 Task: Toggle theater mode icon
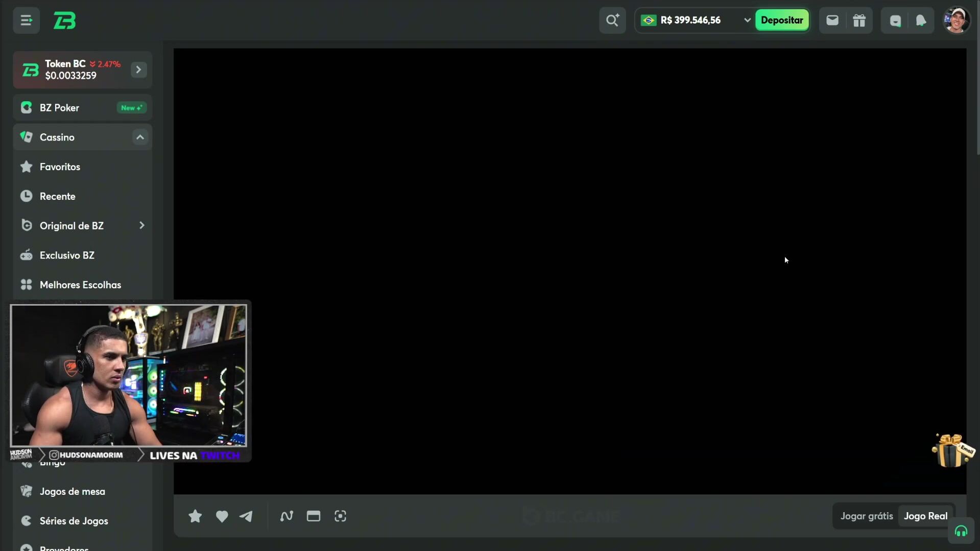pyautogui.click(x=314, y=517)
